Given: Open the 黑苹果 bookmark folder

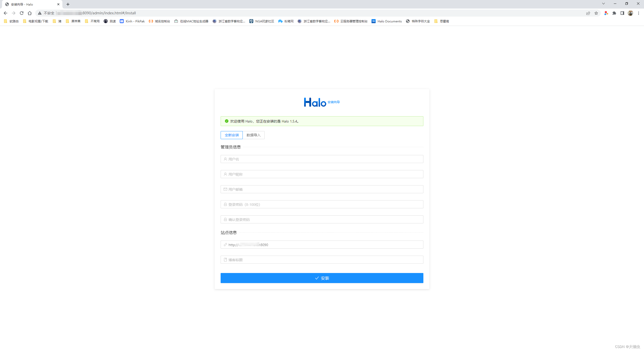Looking at the screenshot, I should point(73,21).
